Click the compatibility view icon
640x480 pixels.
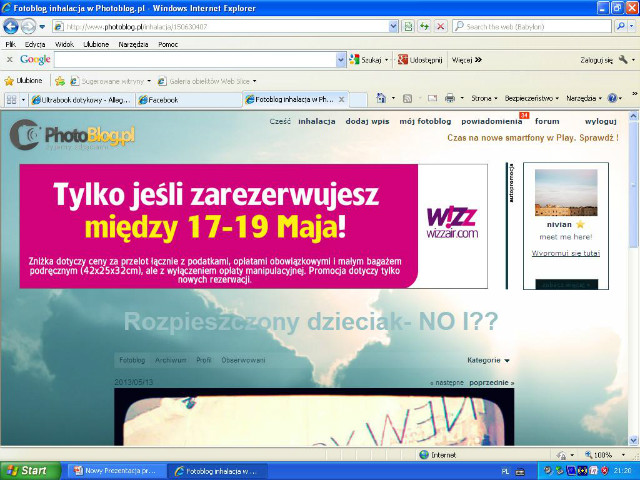(x=408, y=27)
